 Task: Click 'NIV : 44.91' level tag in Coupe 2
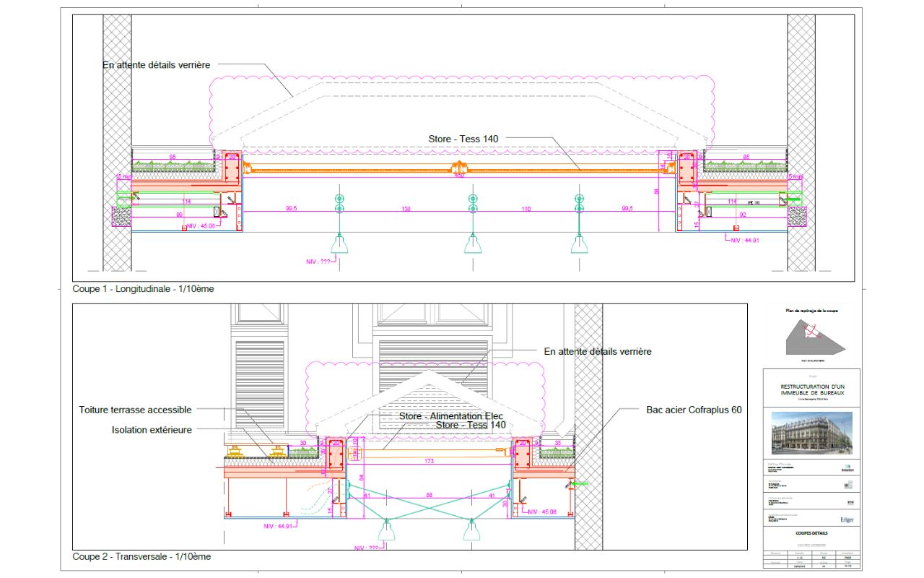click(277, 526)
